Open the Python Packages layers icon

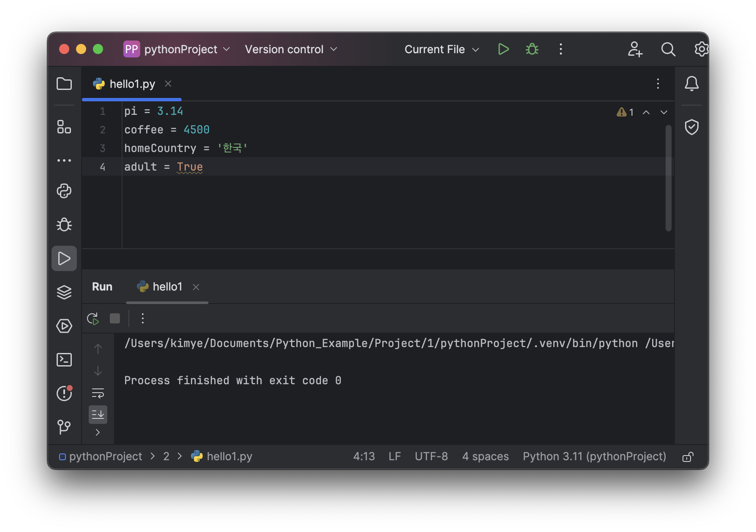click(64, 292)
